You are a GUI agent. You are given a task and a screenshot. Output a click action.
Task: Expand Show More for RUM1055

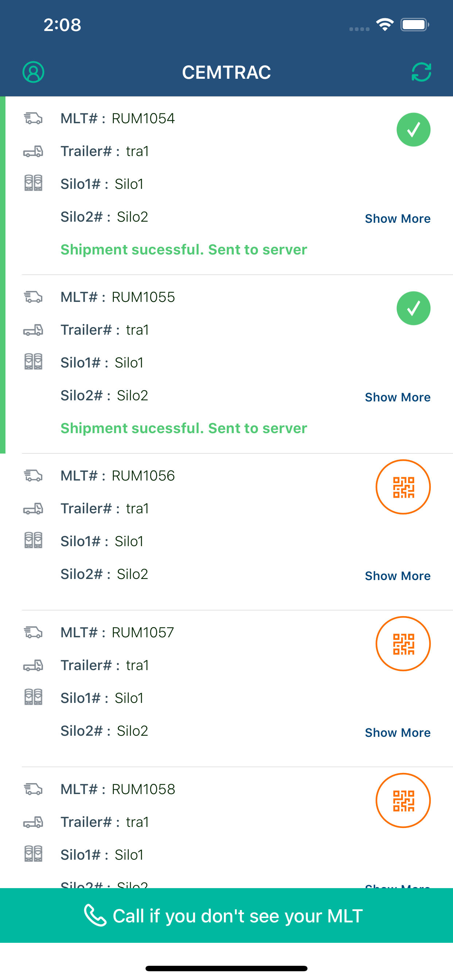click(398, 397)
